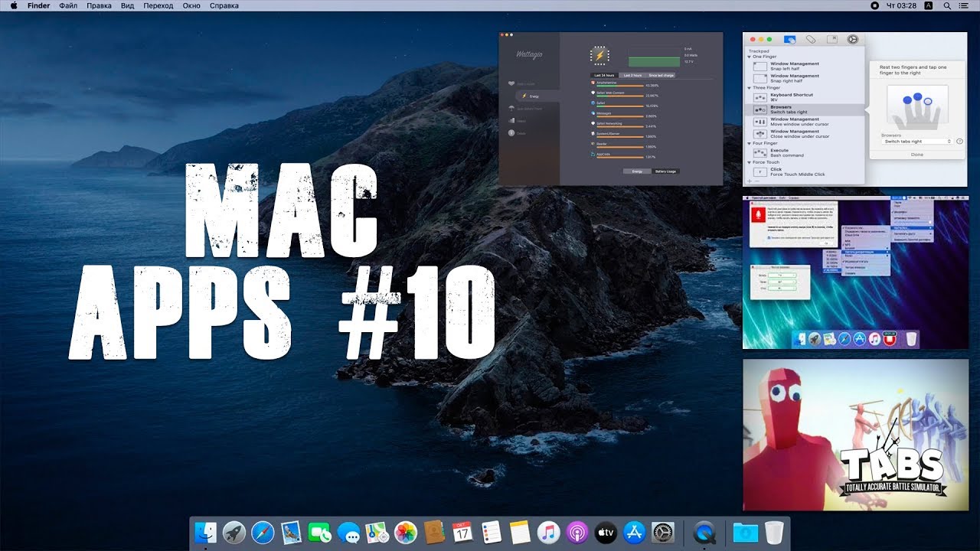Image resolution: width=980 pixels, height=551 pixels.
Task: Open Trash in the main Dock
Action: pyautogui.click(x=774, y=533)
